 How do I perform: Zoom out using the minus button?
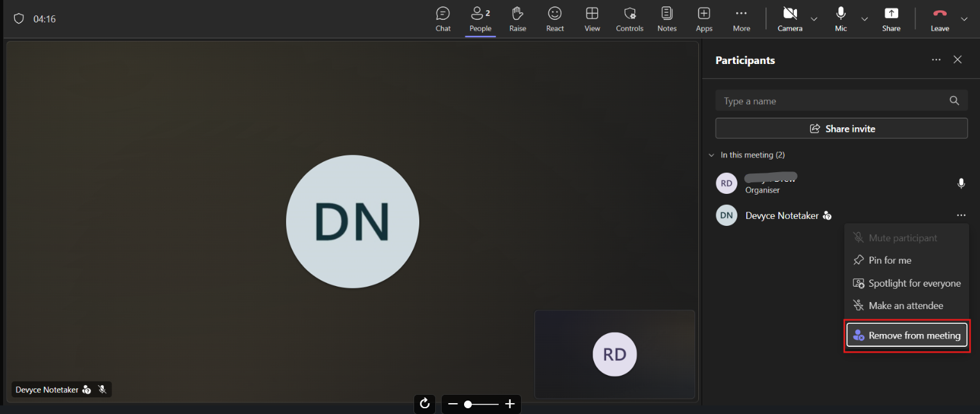pos(453,404)
